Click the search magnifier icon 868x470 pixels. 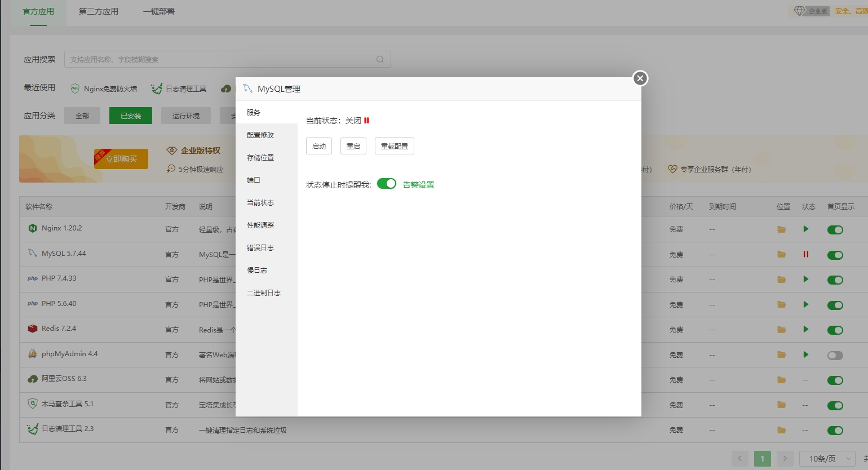pos(380,59)
